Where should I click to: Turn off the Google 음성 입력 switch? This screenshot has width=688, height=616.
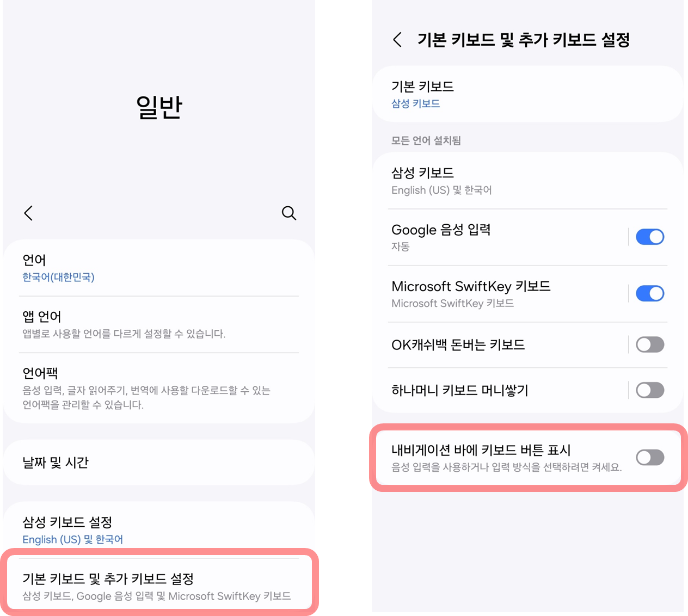click(650, 237)
